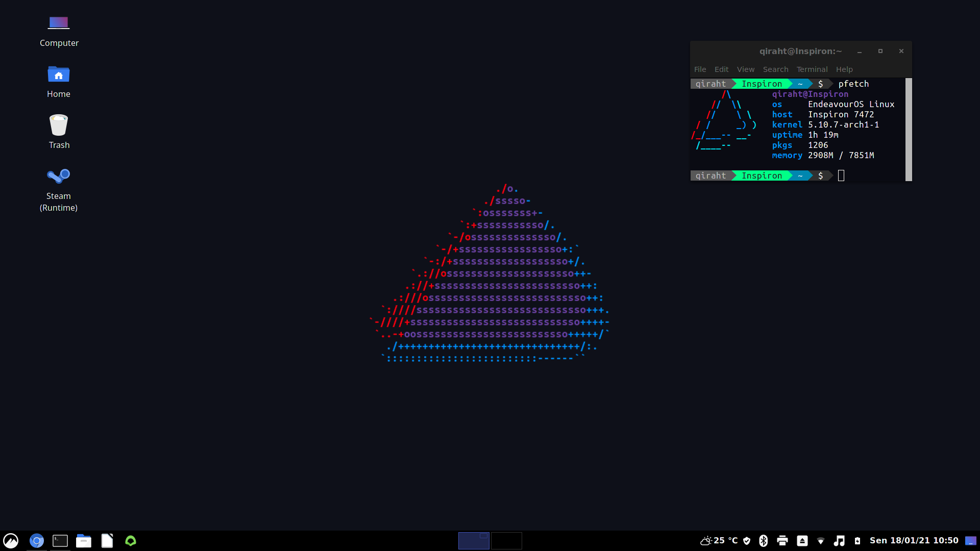Image resolution: width=980 pixels, height=551 pixels.
Task: Switch to the second workspace
Action: point(506,541)
